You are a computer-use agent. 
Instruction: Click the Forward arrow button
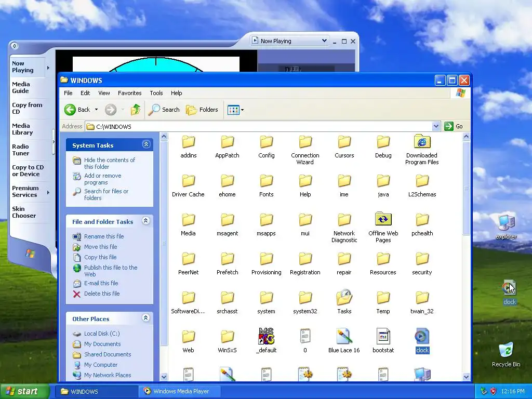click(111, 110)
